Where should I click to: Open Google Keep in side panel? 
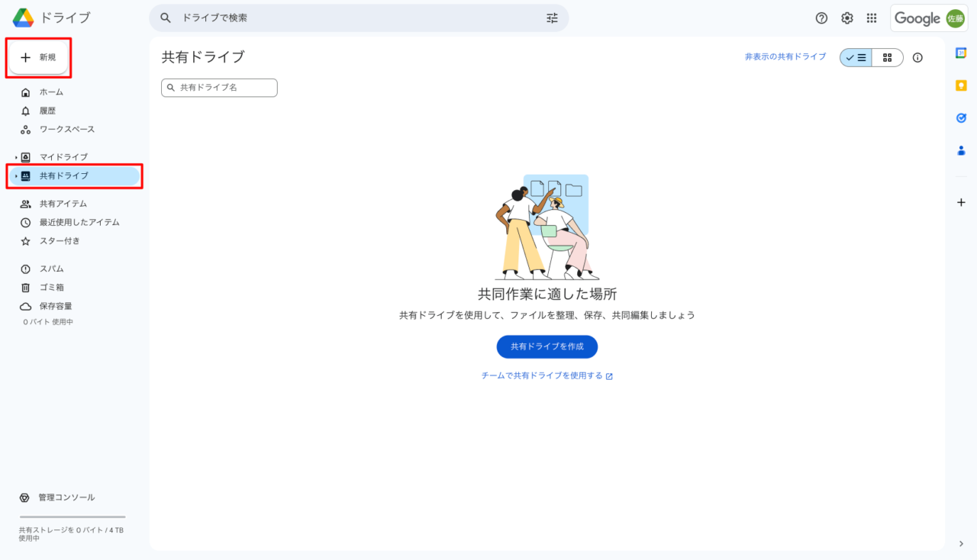pyautogui.click(x=961, y=85)
